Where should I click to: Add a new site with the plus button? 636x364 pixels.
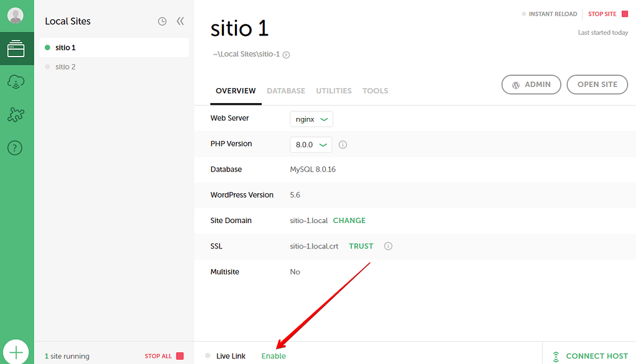coord(16,352)
